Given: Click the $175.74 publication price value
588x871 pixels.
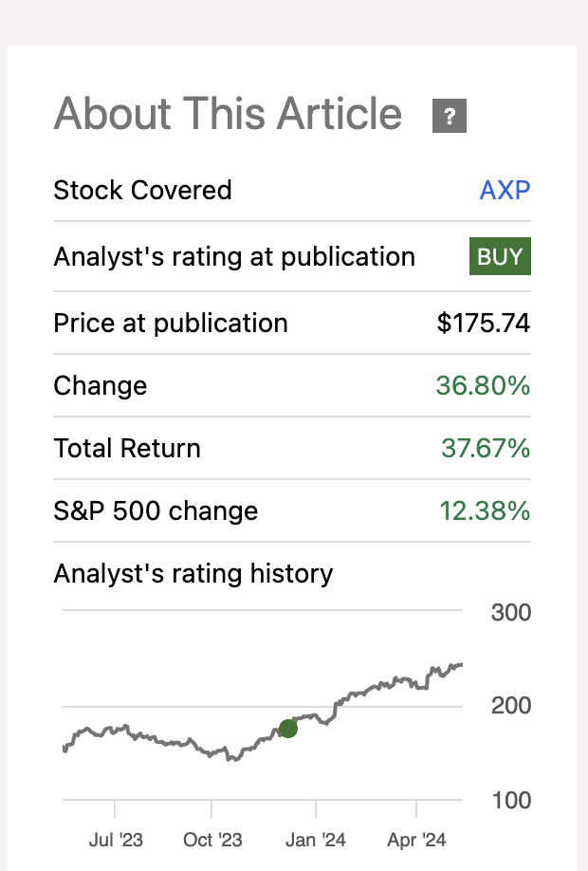Looking at the screenshot, I should 484,323.
